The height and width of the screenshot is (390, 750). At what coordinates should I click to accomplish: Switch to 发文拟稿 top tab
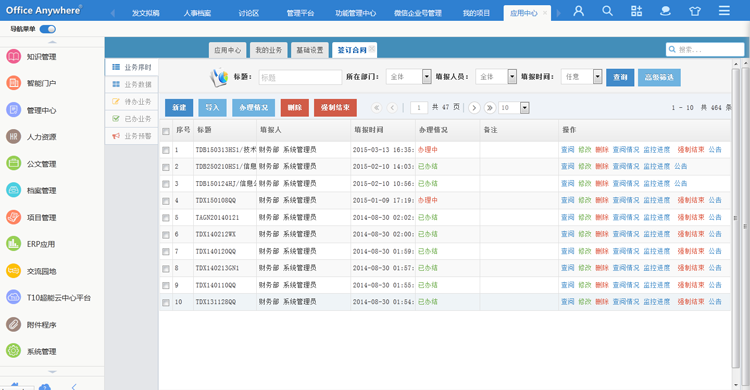tap(145, 13)
